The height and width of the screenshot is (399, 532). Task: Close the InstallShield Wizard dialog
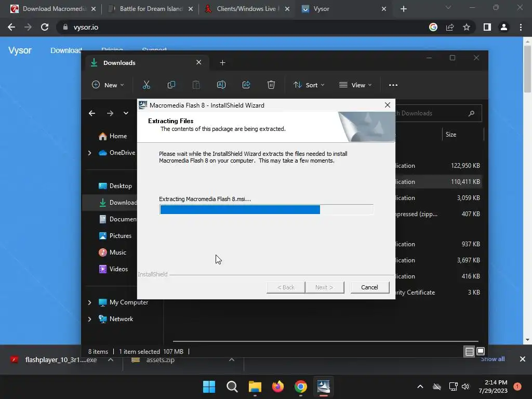tap(388, 105)
